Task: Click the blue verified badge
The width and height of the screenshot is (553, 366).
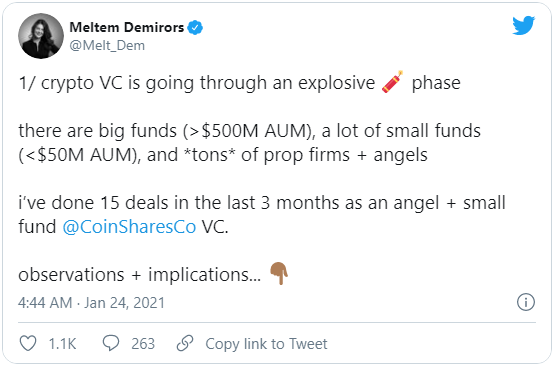Action: coord(195,28)
